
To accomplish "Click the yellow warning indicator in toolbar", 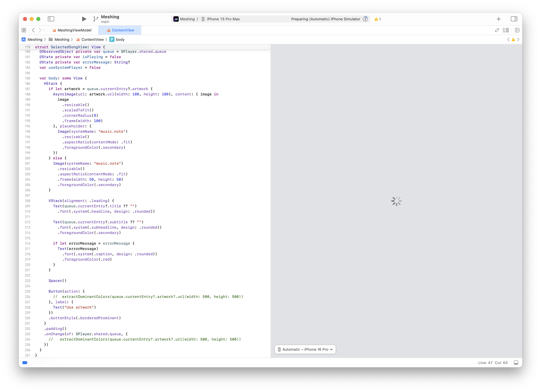I will pos(377,19).
